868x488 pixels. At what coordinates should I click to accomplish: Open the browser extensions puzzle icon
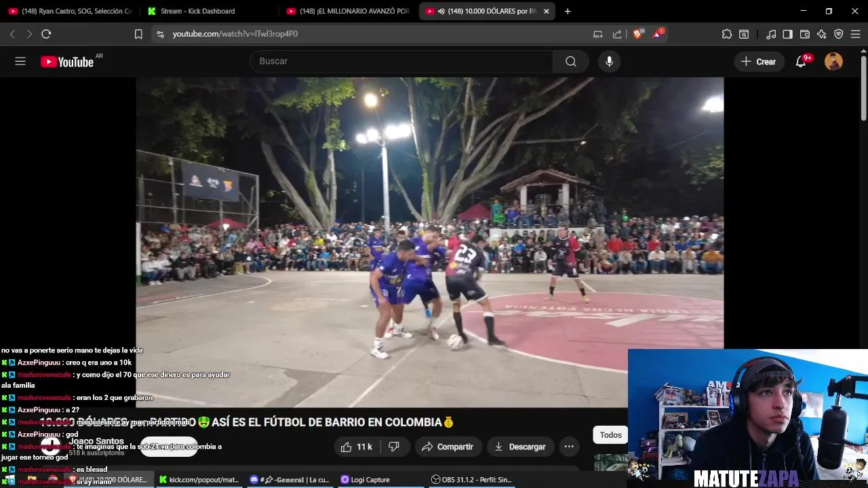727,34
